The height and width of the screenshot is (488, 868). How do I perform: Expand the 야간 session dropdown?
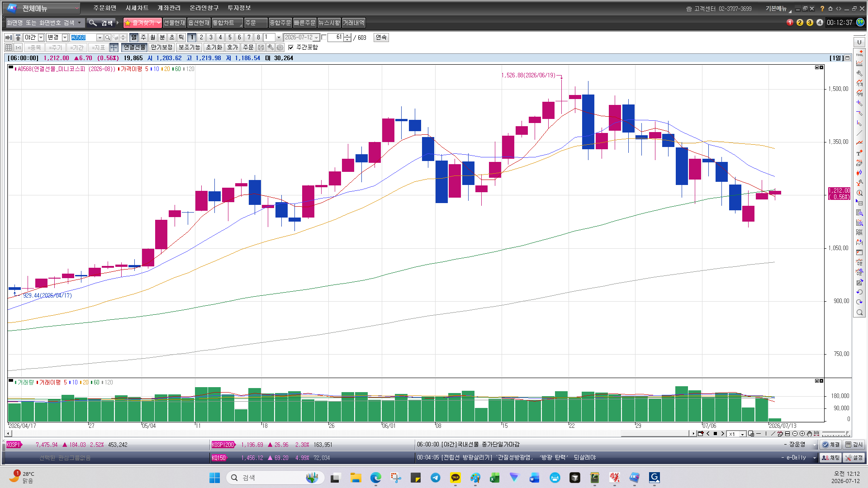click(41, 38)
